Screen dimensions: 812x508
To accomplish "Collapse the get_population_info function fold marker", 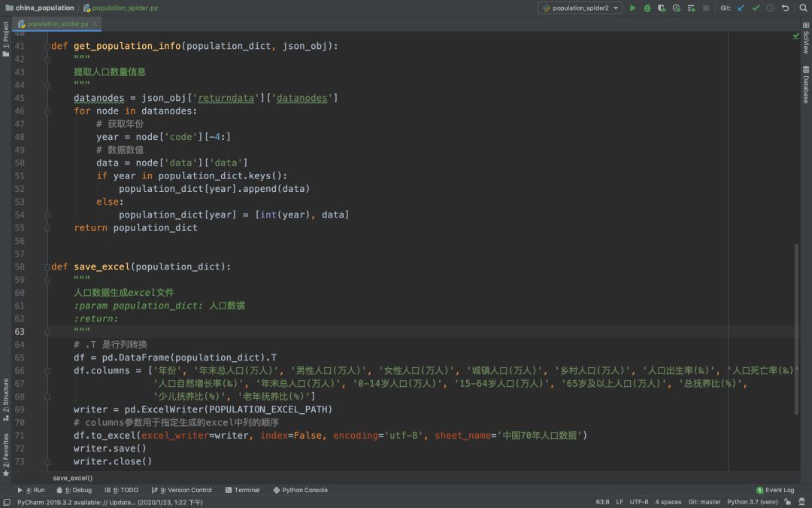I will tap(47, 46).
